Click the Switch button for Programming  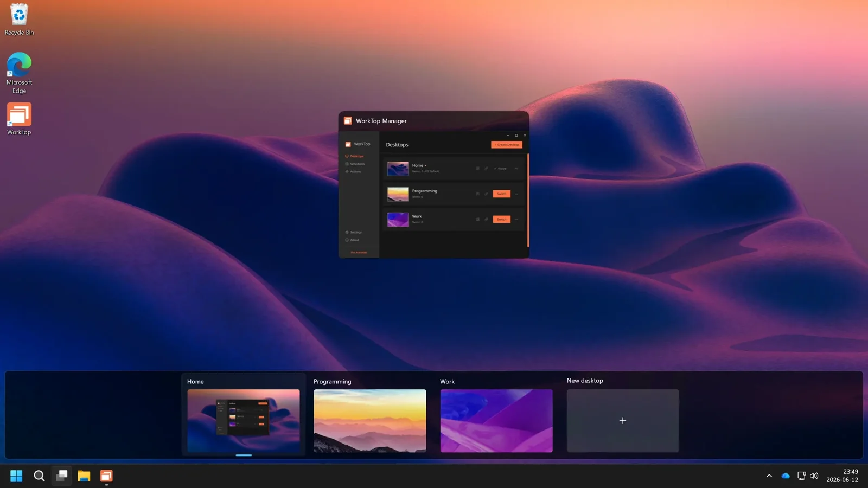coord(501,194)
